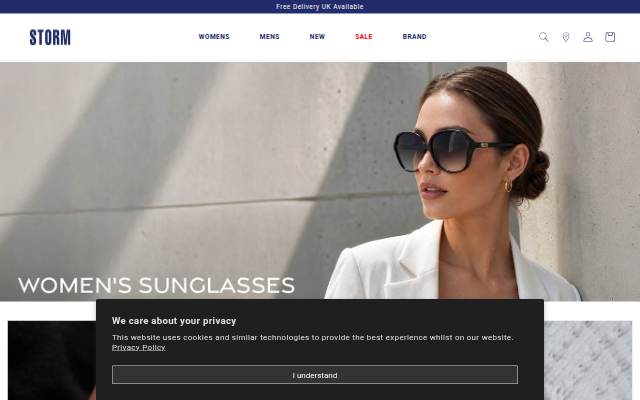
Task: Go to homepage via STORM logo
Action: point(50,38)
